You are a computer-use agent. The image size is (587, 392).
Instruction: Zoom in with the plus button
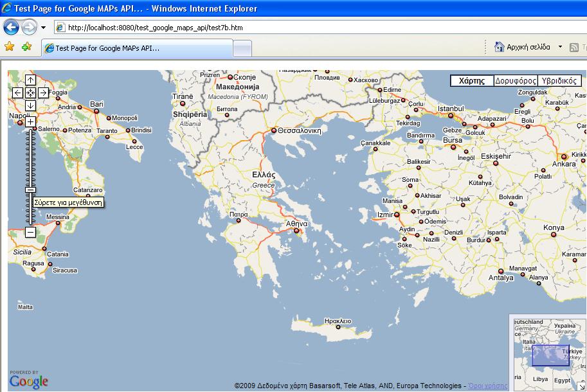tap(30, 121)
